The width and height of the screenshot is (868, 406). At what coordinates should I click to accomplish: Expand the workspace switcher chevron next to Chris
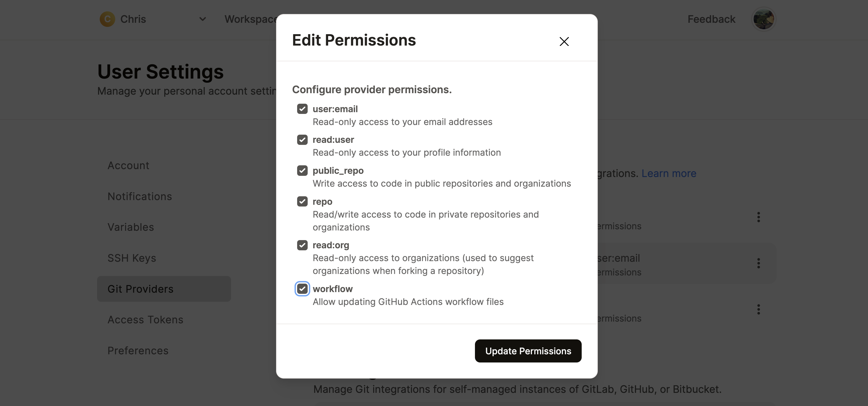pos(202,19)
